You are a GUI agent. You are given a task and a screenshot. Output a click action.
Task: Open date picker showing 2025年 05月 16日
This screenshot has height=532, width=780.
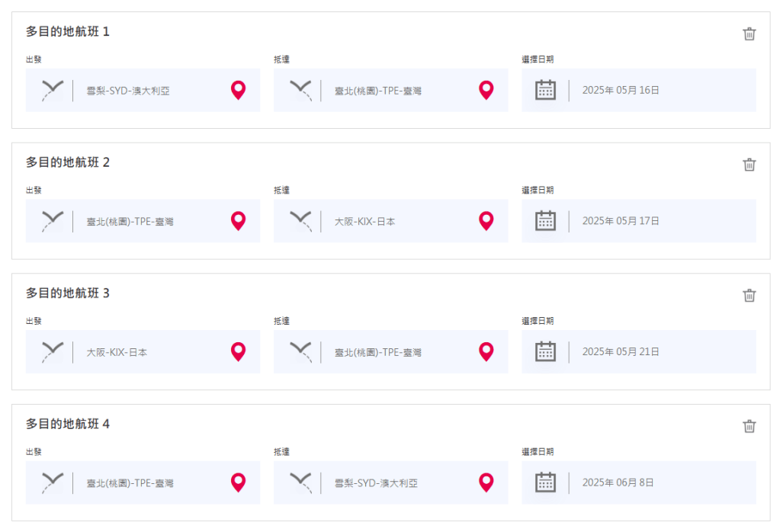[621, 91]
